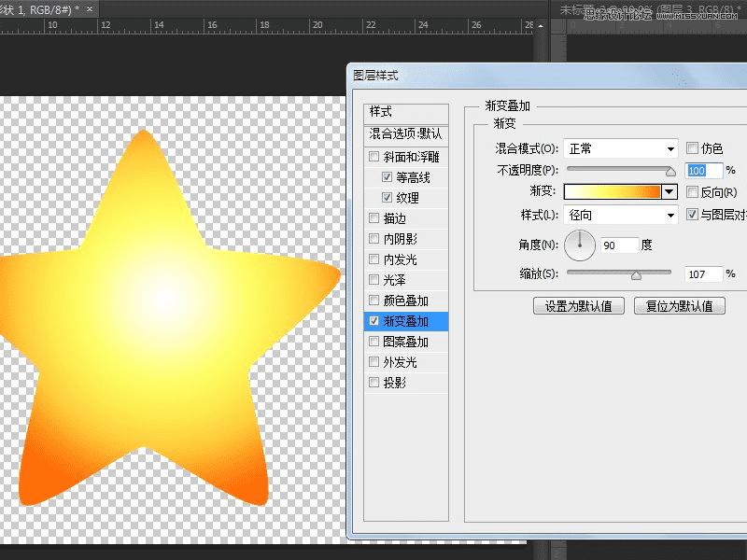Click the angle dial control
This screenshot has width=747, height=560.
point(580,245)
